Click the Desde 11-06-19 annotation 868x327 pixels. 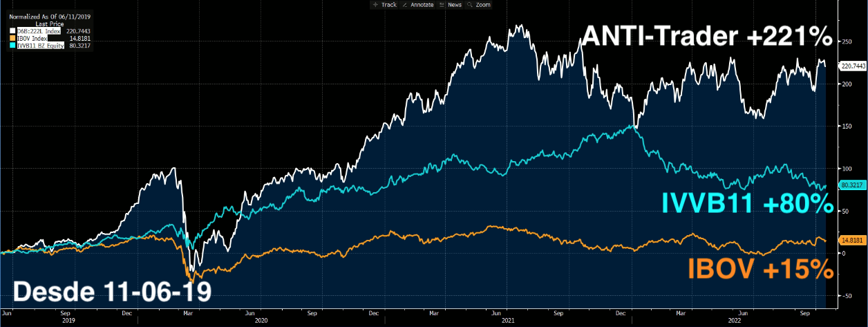point(113,292)
